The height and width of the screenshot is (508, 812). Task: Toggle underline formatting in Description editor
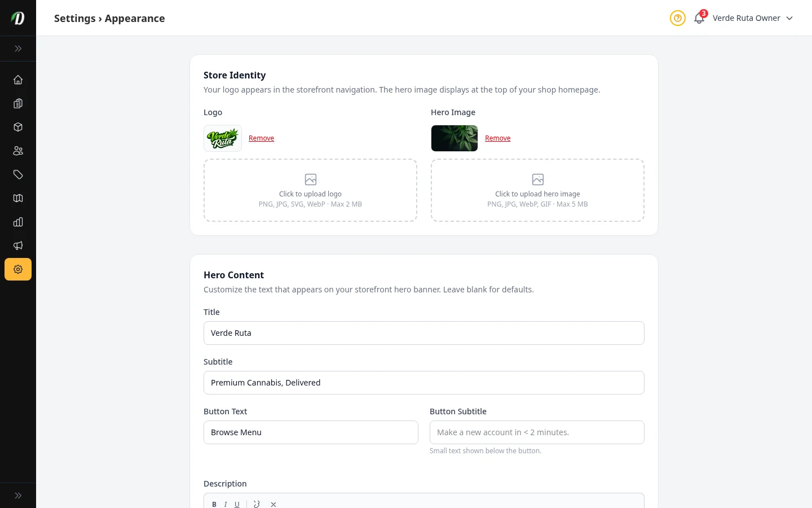[x=237, y=504]
